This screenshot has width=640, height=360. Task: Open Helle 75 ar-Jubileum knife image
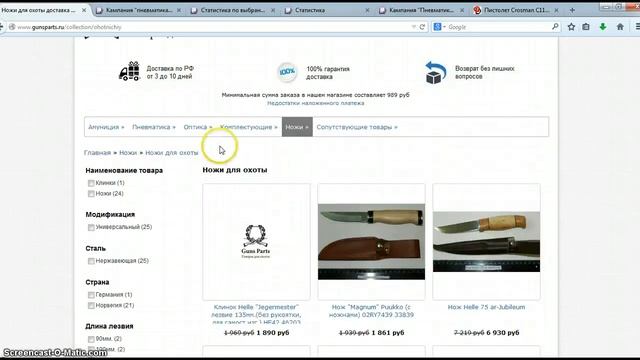487,242
